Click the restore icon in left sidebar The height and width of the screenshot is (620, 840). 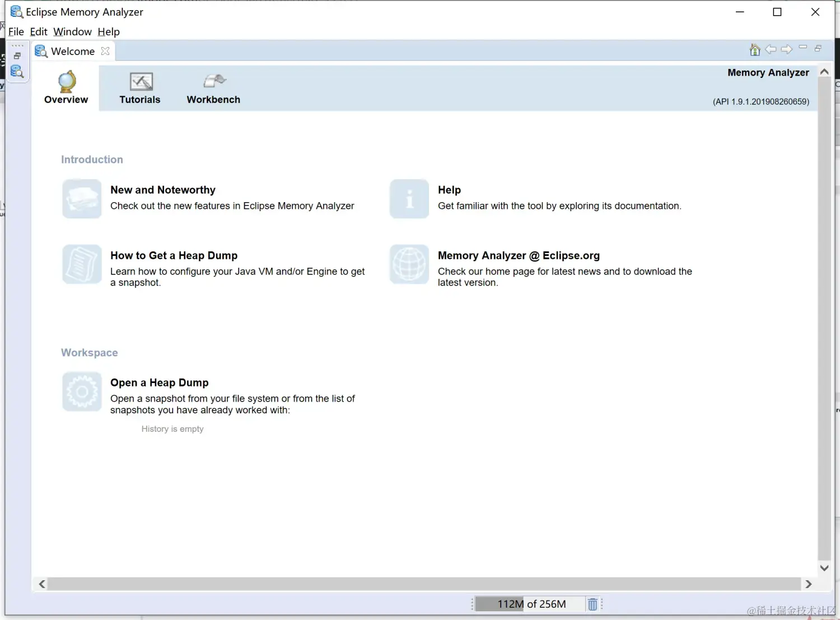tap(17, 56)
